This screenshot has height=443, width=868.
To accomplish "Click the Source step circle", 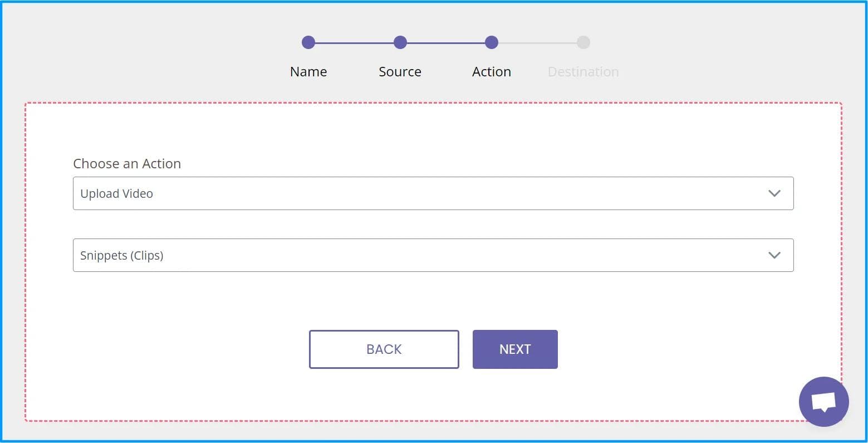I will [x=400, y=42].
